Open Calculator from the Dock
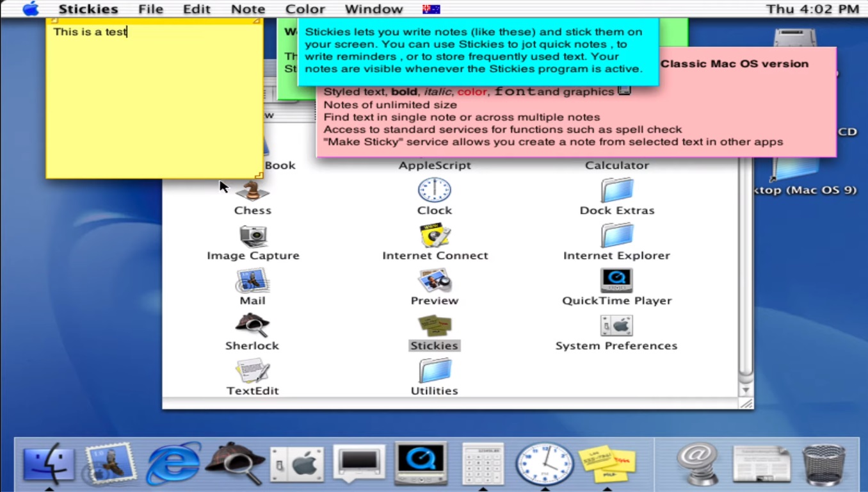The width and height of the screenshot is (868, 492). (483, 463)
